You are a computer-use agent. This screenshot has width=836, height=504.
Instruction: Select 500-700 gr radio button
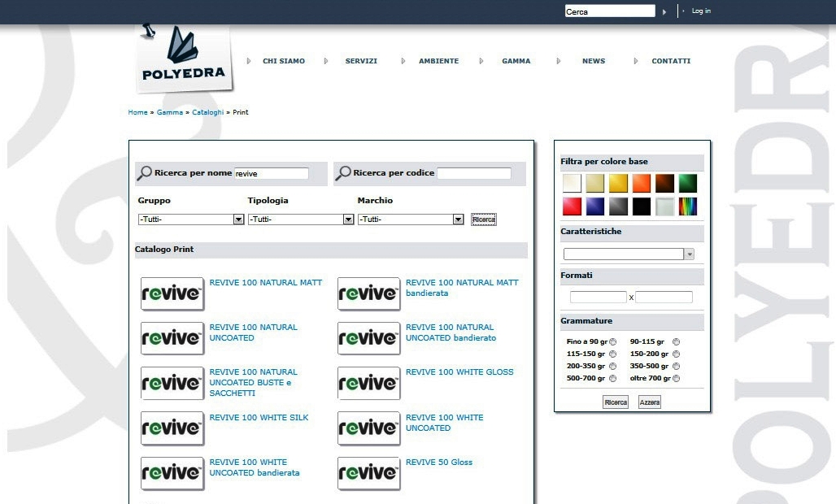(x=612, y=379)
